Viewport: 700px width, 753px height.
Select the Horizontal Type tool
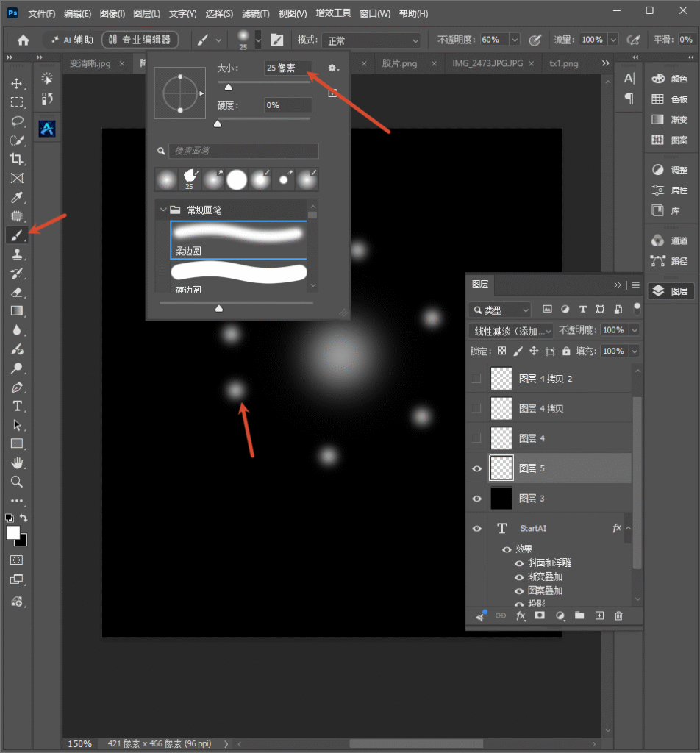tap(17, 406)
